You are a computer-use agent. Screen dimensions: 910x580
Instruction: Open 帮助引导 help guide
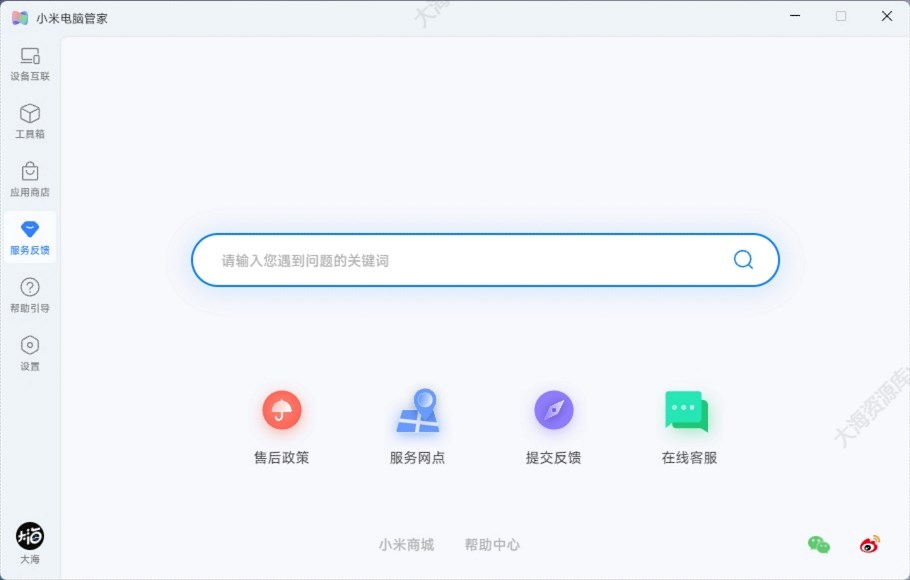point(30,296)
